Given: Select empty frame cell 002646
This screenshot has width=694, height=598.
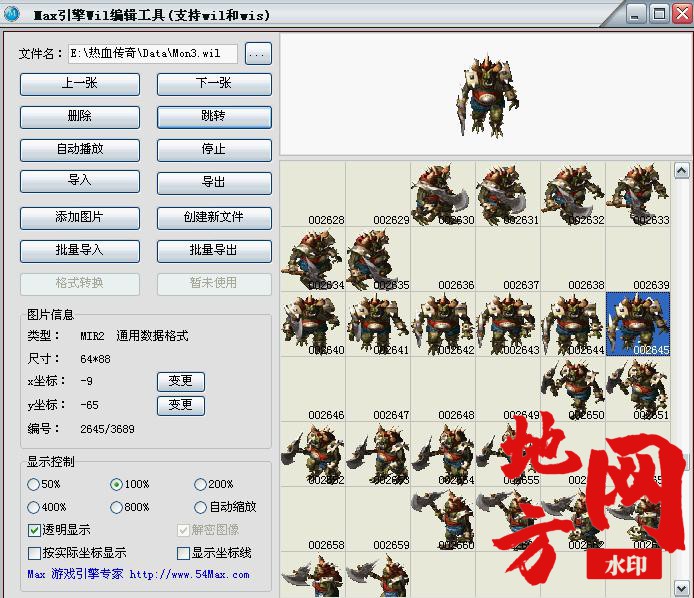Looking at the screenshot, I should pos(313,389).
